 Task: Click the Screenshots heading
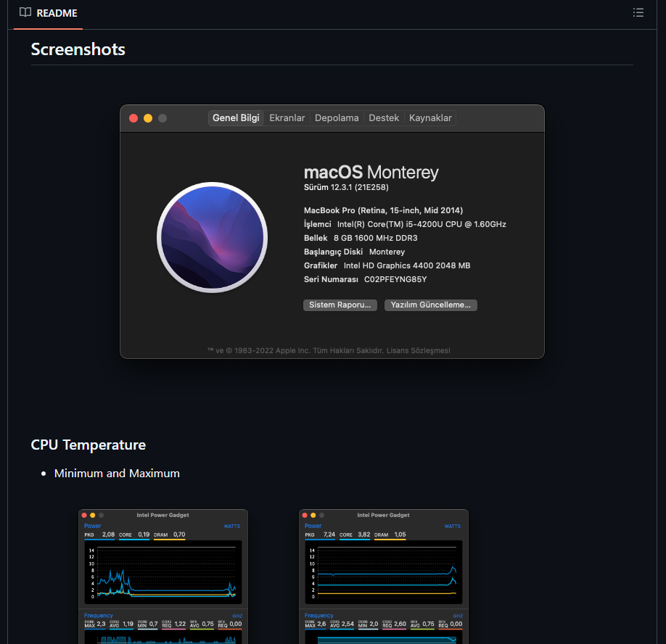tap(78, 49)
